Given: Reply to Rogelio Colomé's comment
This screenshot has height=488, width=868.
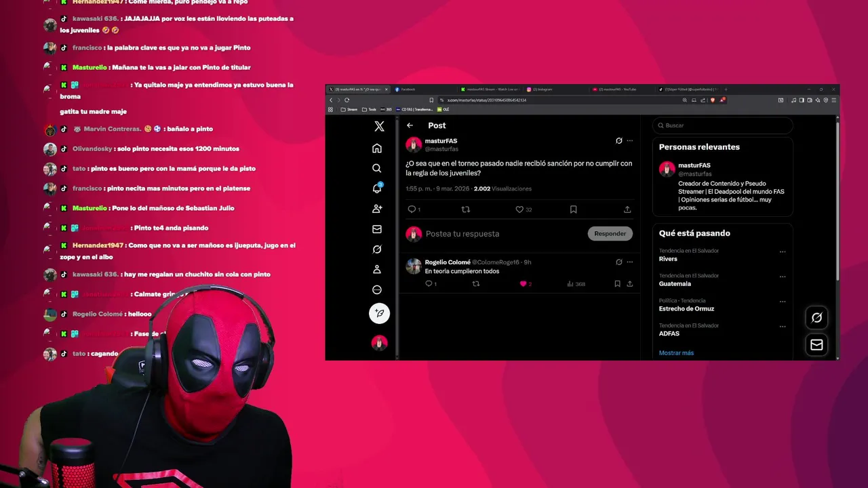Looking at the screenshot, I should point(430,284).
